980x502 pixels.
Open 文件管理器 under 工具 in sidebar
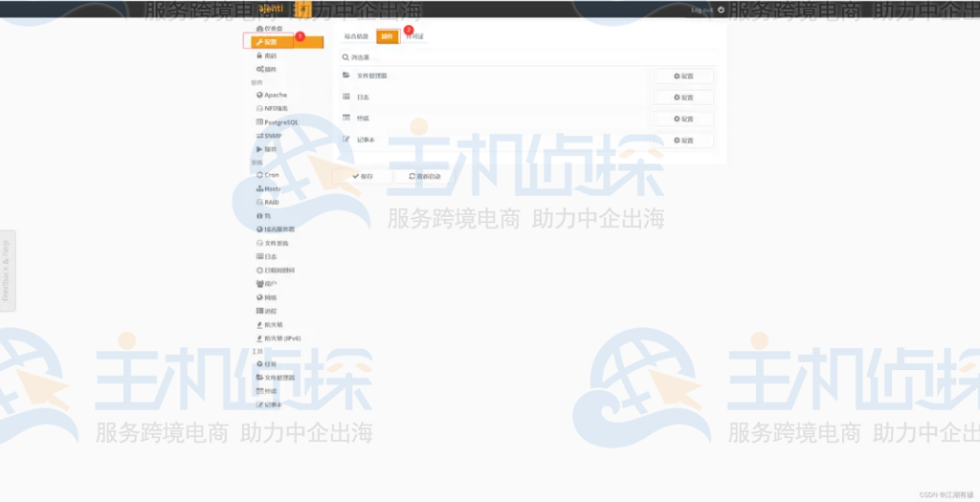(x=276, y=378)
